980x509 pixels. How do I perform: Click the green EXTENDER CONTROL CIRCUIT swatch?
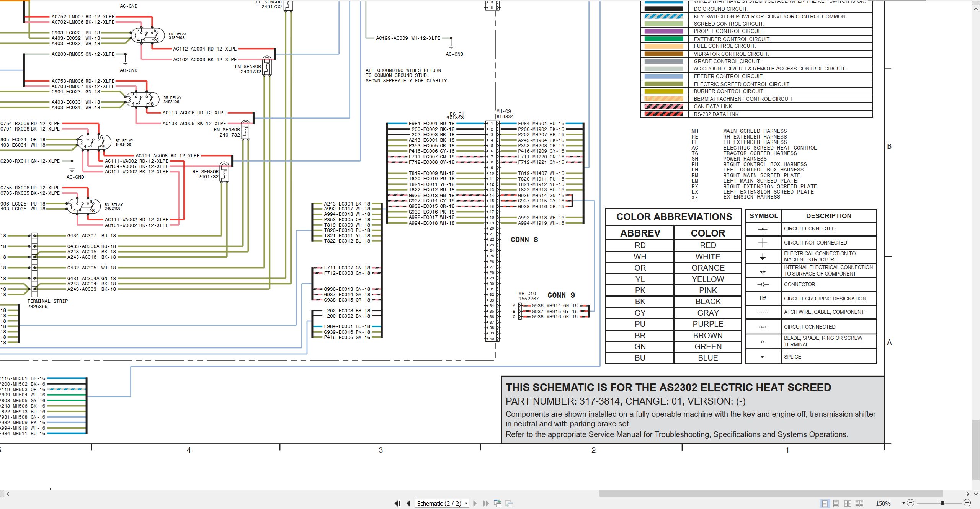663,39
